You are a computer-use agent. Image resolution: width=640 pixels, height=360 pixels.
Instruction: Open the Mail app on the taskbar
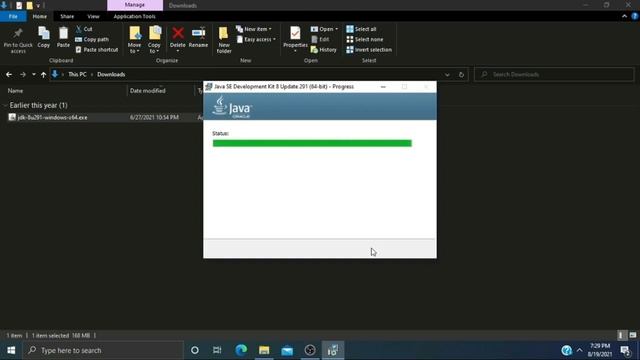pos(287,350)
